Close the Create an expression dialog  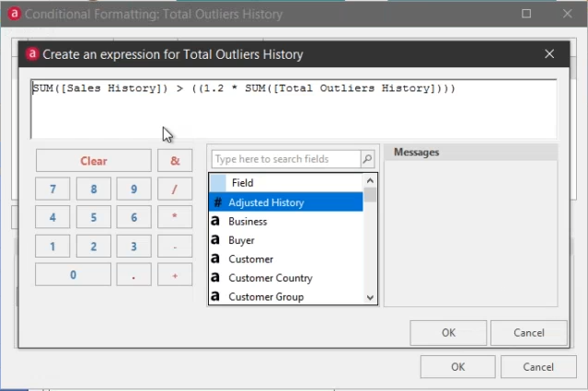(549, 54)
